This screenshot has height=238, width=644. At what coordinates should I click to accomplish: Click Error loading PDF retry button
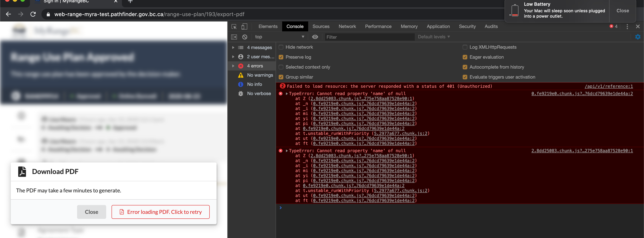[x=160, y=212]
